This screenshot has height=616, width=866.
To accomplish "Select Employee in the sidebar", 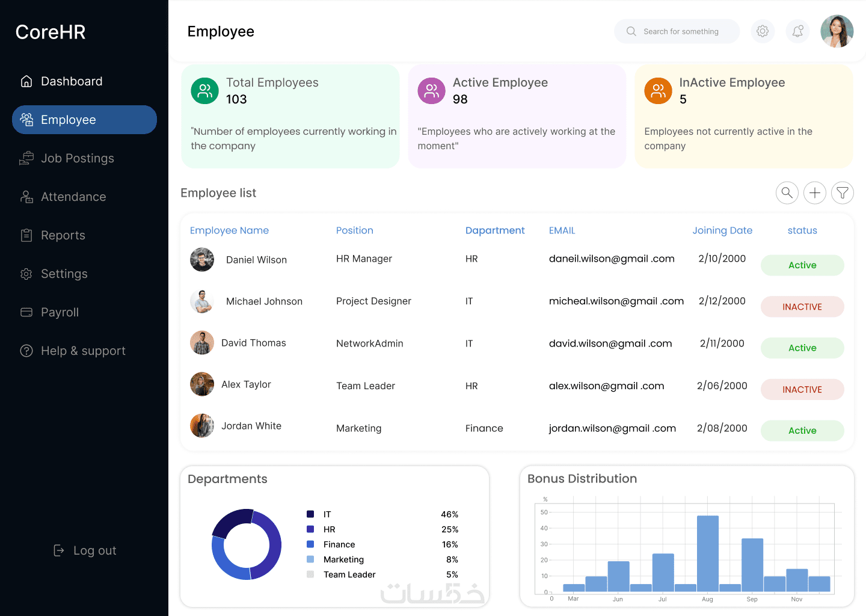I will tap(84, 120).
